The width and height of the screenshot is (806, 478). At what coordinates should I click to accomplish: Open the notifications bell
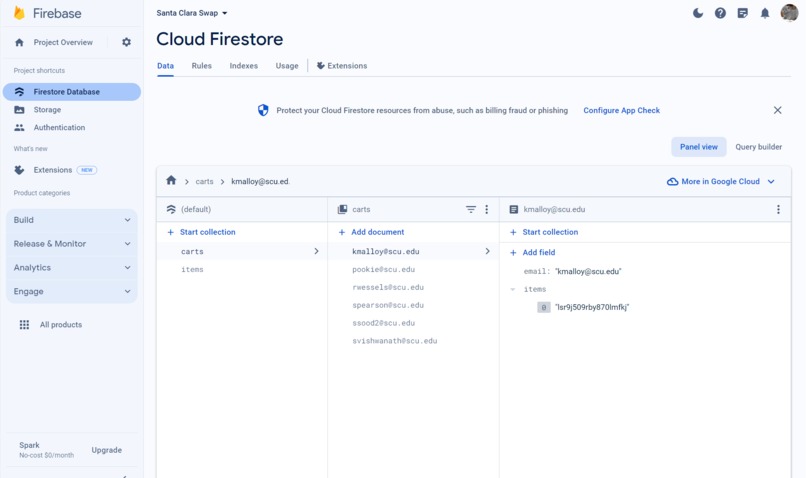tap(765, 13)
